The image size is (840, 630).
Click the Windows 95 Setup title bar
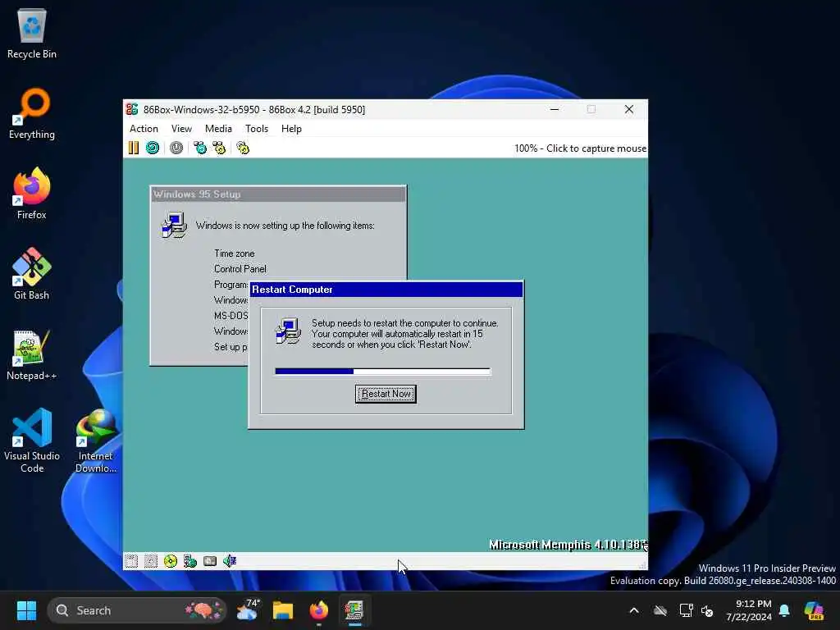(x=278, y=194)
